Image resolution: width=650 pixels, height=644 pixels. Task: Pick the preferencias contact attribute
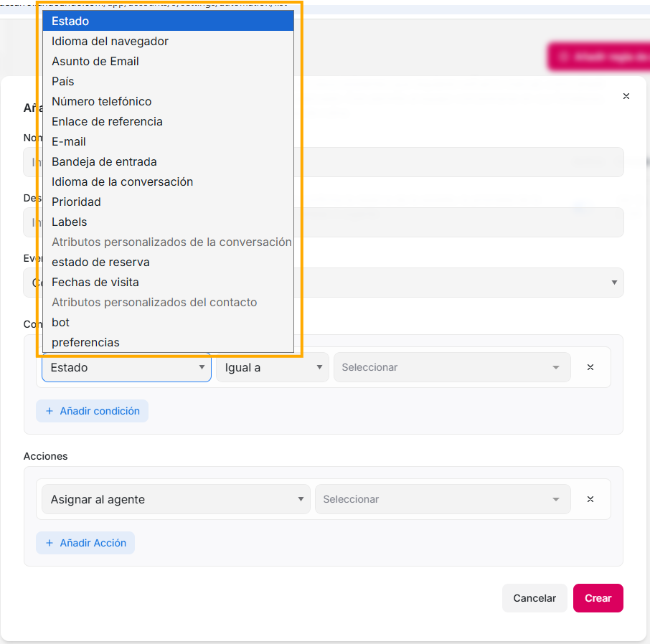pyautogui.click(x=85, y=343)
